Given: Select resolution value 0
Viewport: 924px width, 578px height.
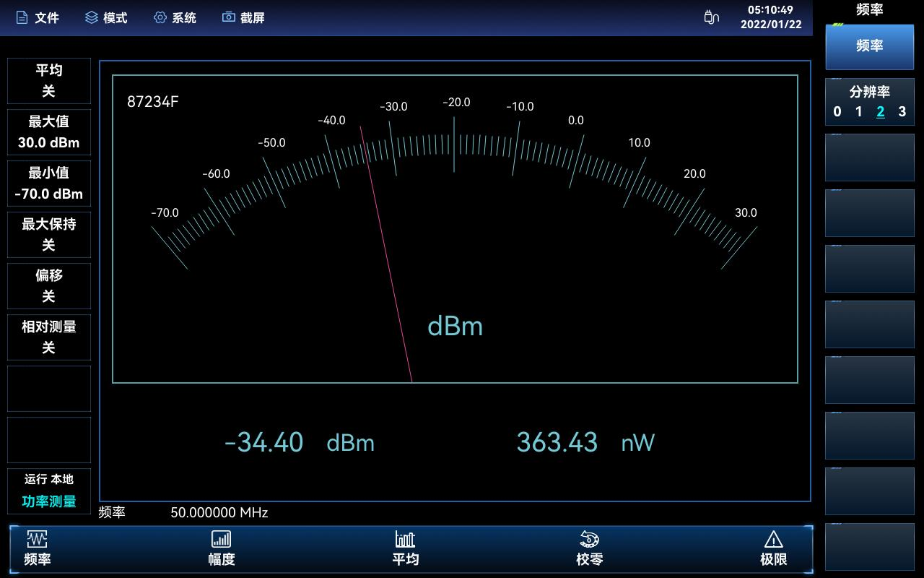Looking at the screenshot, I should (x=837, y=112).
